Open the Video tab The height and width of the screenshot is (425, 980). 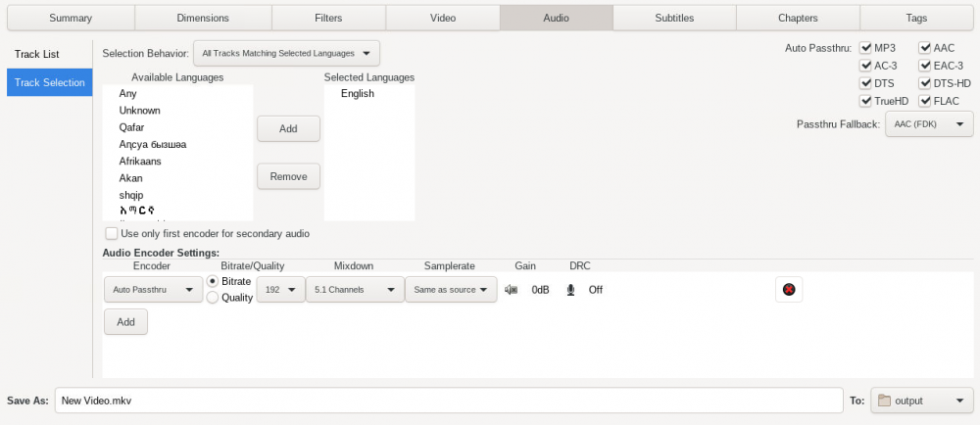coord(443,18)
